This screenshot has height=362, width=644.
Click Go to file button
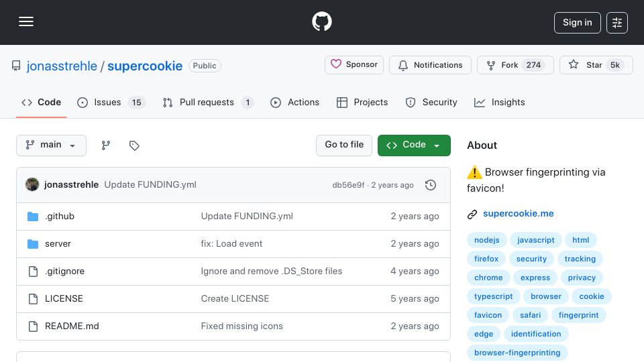(x=344, y=145)
